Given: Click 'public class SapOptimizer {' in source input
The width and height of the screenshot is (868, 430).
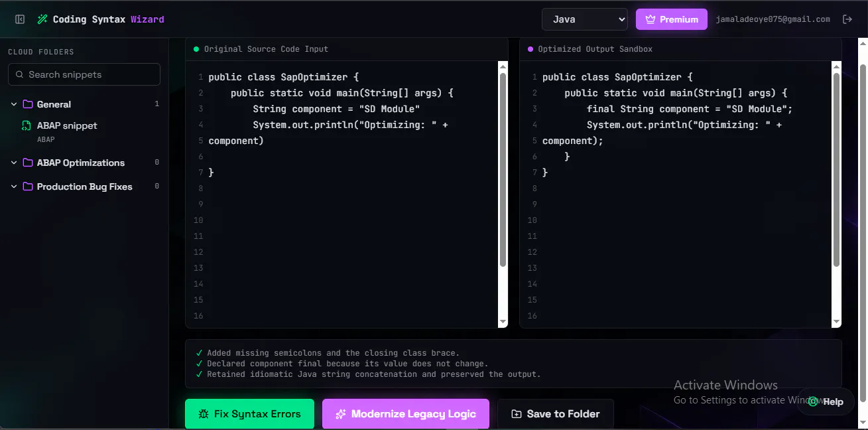Looking at the screenshot, I should coord(283,77).
